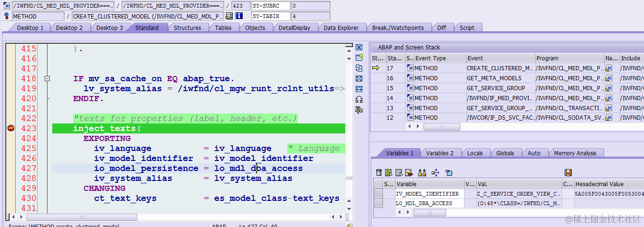644x227 pixels.
Task: Click the blue folder tag icon in Variables toolbar
Action: point(449,172)
